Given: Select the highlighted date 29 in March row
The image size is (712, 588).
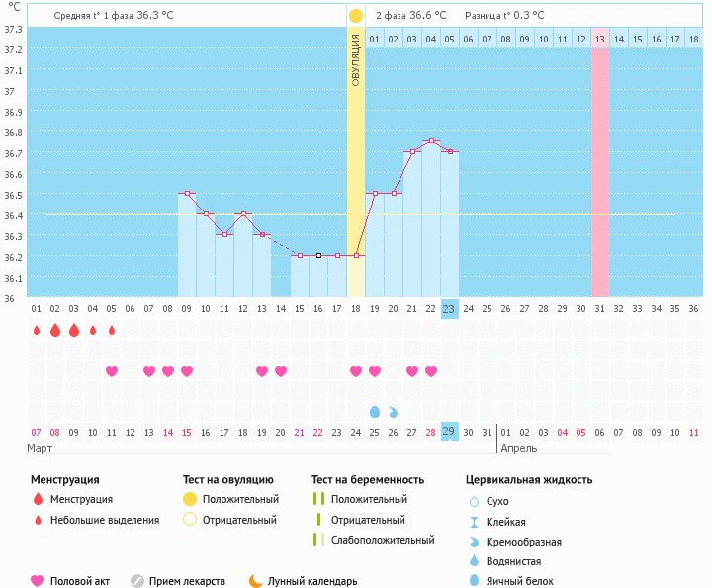Looking at the screenshot, I should 450,432.
